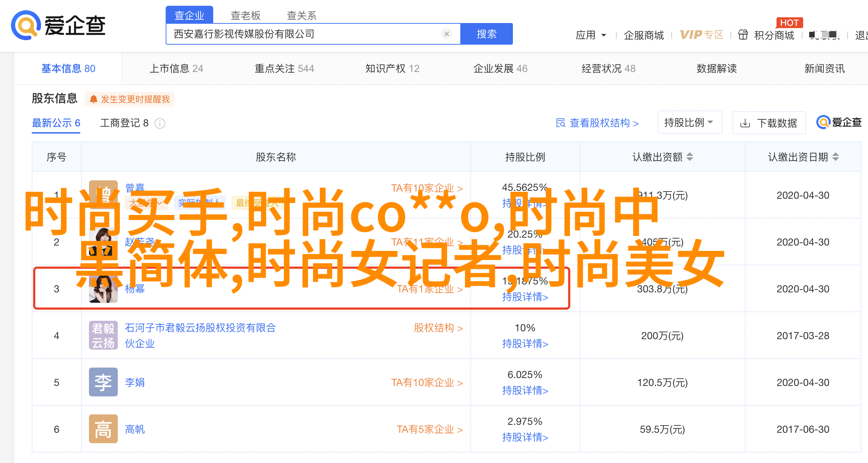Sort by 认缴出资额 arrows icon
This screenshot has width=868, height=463.
(x=690, y=157)
